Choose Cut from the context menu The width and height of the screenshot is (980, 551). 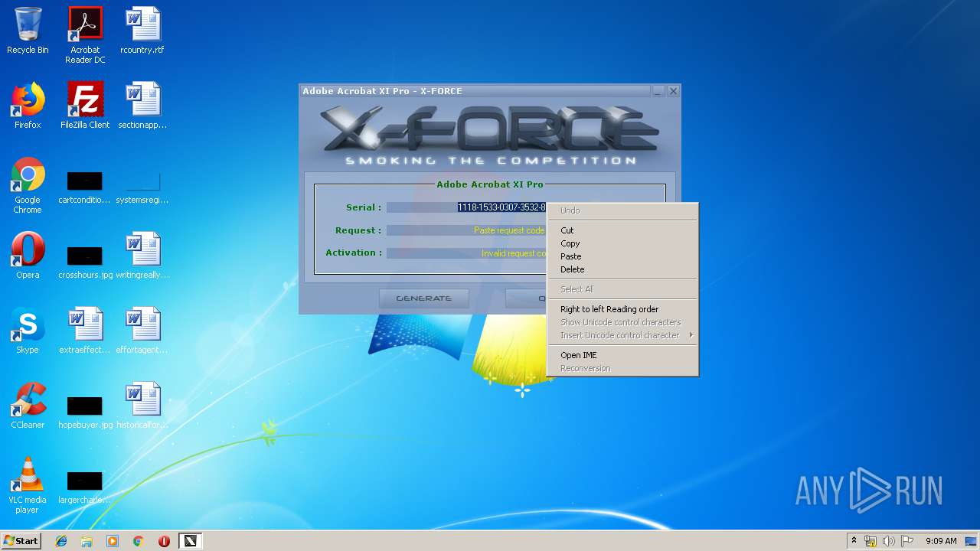tap(622, 230)
